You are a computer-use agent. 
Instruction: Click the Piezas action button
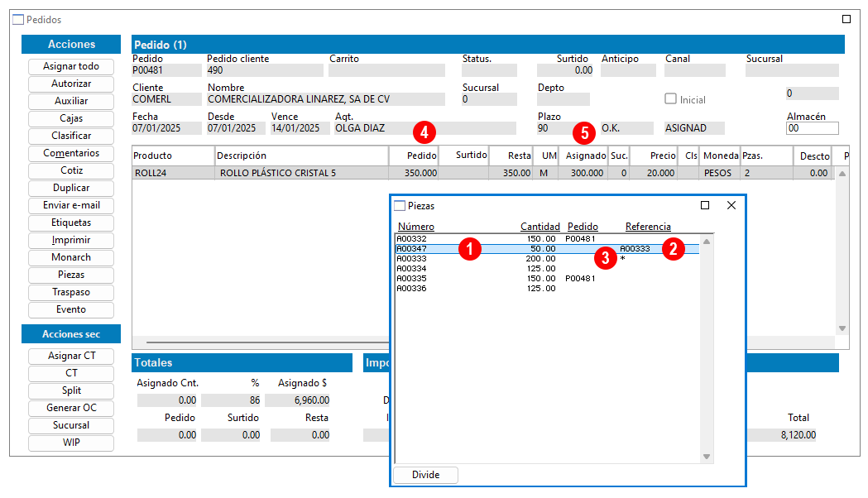(71, 275)
